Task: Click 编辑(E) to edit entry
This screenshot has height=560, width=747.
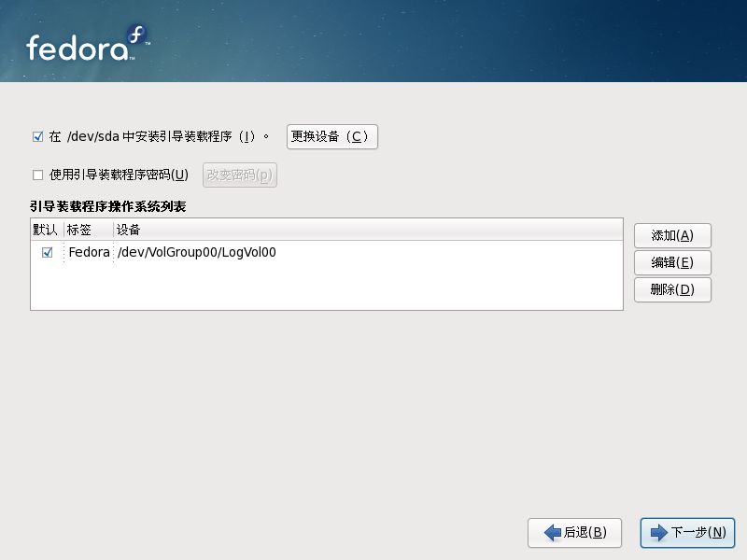Action: [672, 262]
